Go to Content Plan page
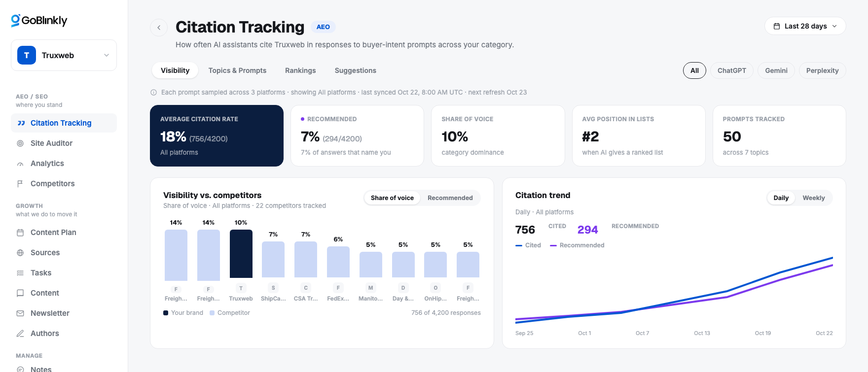This screenshot has width=868, height=372. 64,233
